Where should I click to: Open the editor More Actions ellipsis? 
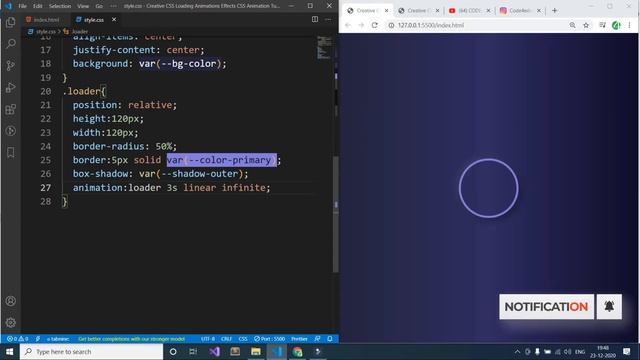tap(328, 19)
